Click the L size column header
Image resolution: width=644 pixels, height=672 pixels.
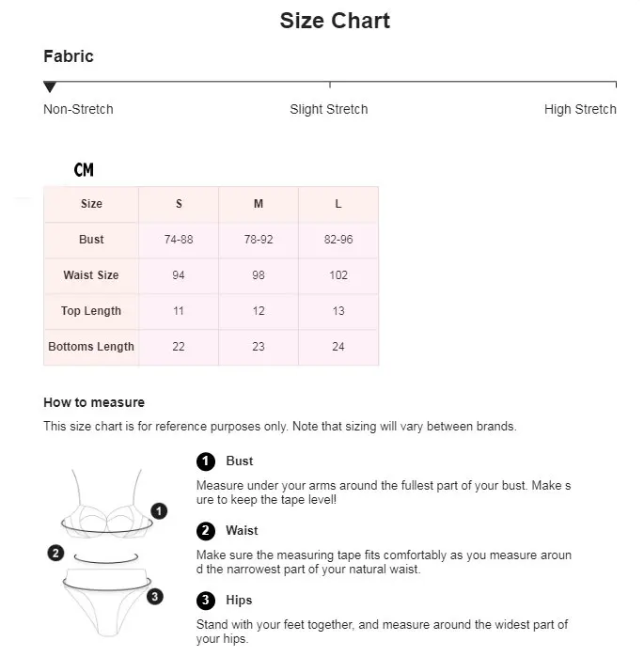pyautogui.click(x=338, y=204)
